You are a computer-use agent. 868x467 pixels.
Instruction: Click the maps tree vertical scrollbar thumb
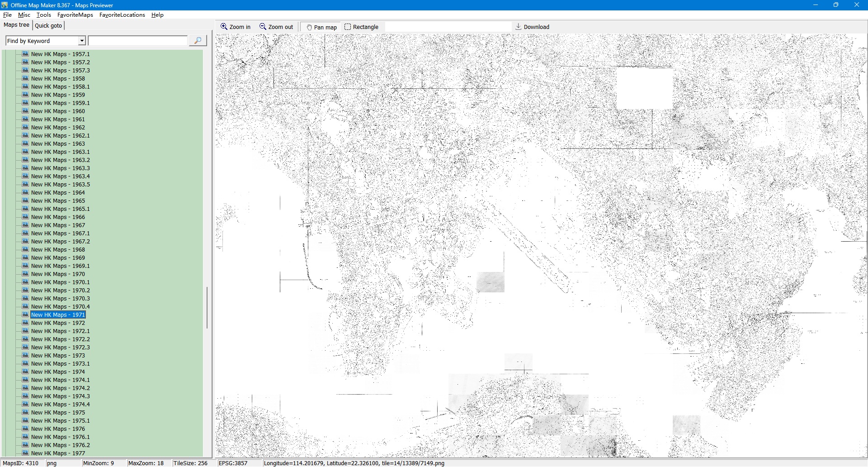click(207, 308)
